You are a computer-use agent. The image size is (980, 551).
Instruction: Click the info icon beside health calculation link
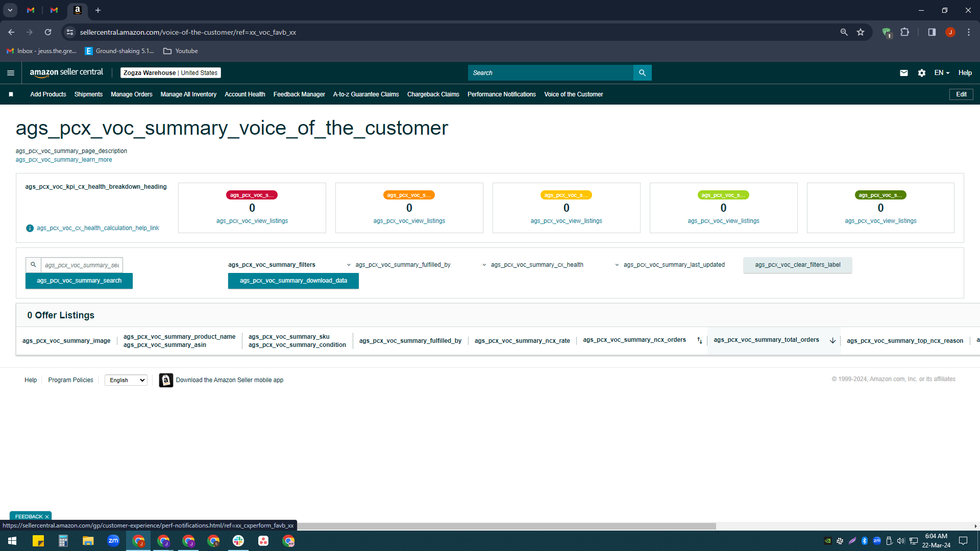click(x=30, y=228)
